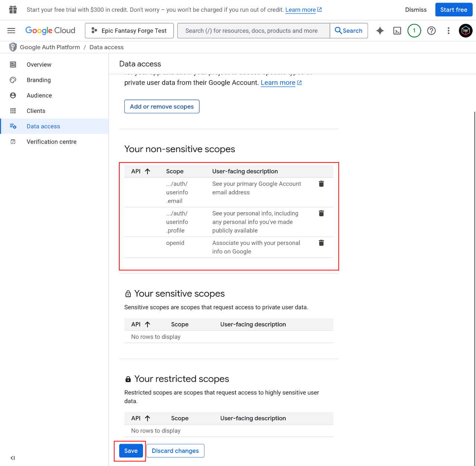The height and width of the screenshot is (466, 476).
Task: Click Add or remove scopes
Action: pos(162,106)
